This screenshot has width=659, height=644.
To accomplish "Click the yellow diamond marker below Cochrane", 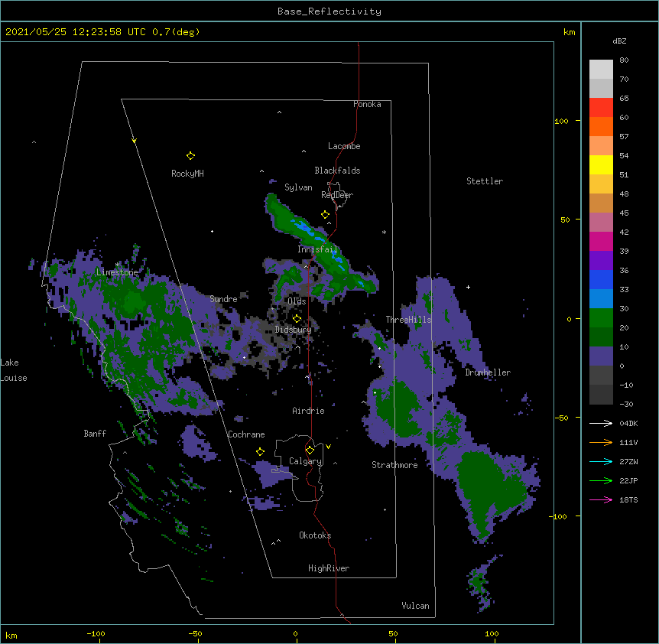I will [260, 452].
